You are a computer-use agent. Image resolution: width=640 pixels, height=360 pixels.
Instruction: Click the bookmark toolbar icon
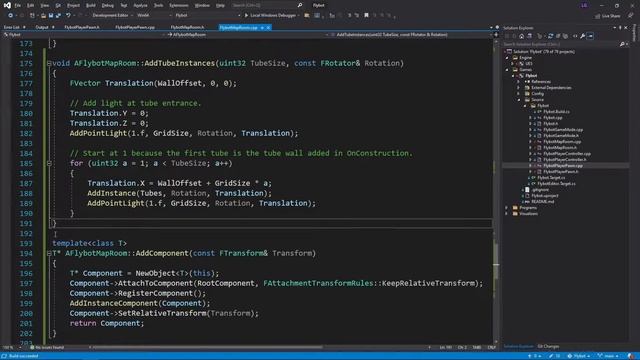(366, 16)
